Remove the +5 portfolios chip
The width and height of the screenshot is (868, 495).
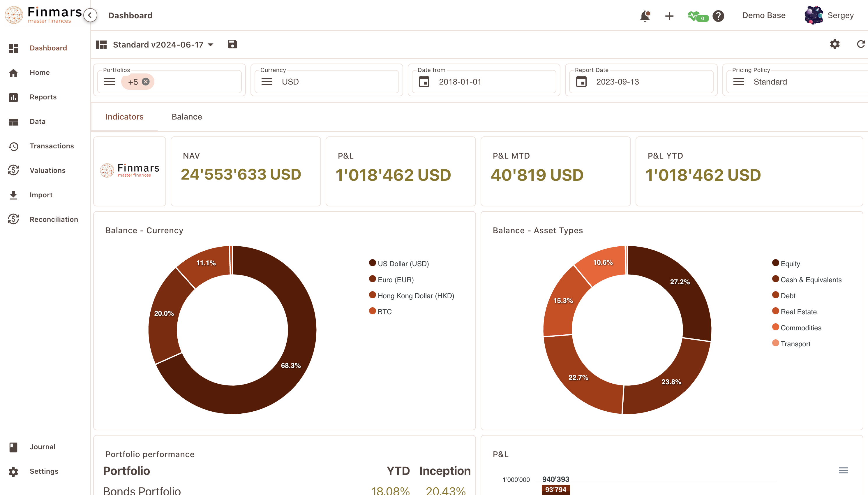click(x=146, y=82)
